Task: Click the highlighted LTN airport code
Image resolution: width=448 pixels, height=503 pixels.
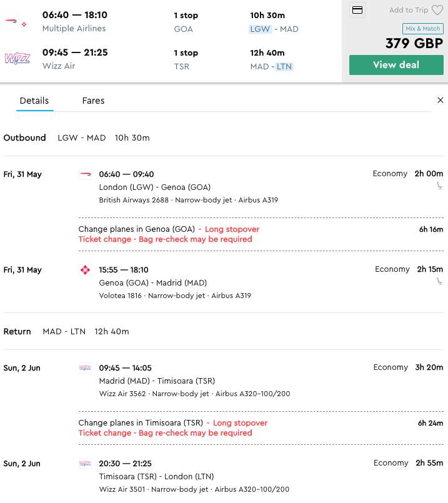Action: click(x=284, y=67)
